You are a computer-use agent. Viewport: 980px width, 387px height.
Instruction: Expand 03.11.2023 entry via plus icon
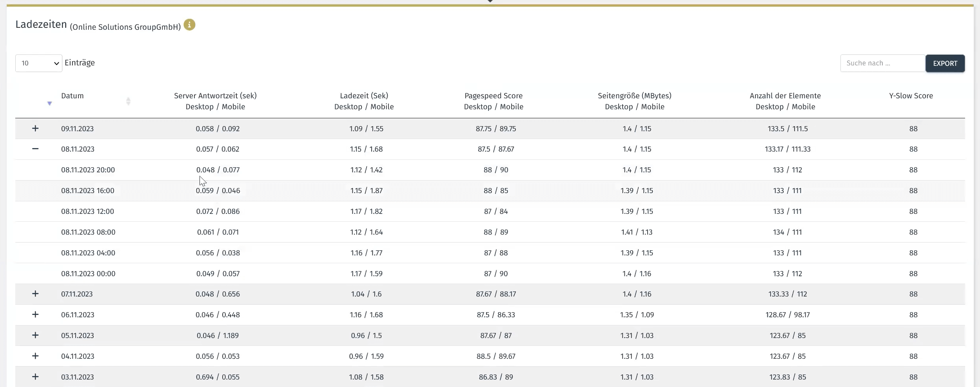coord(35,377)
